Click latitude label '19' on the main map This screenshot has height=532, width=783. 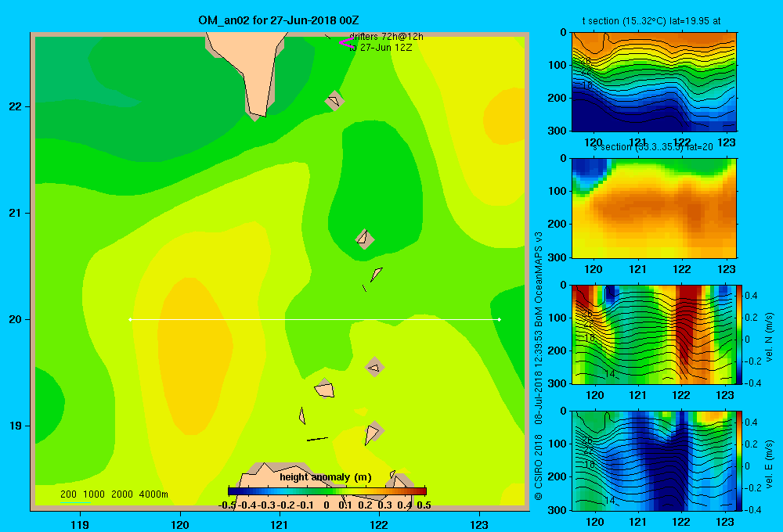coord(16,426)
